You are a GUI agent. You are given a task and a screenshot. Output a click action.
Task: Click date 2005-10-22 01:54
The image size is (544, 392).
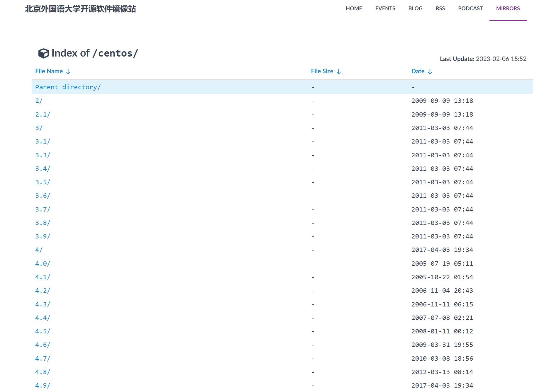tap(442, 277)
